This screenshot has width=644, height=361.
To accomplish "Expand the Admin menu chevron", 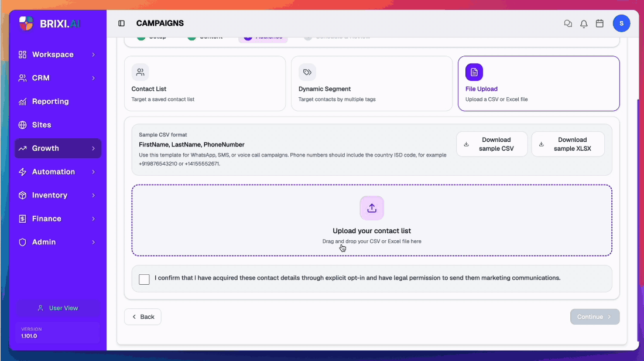I will 93,242.
